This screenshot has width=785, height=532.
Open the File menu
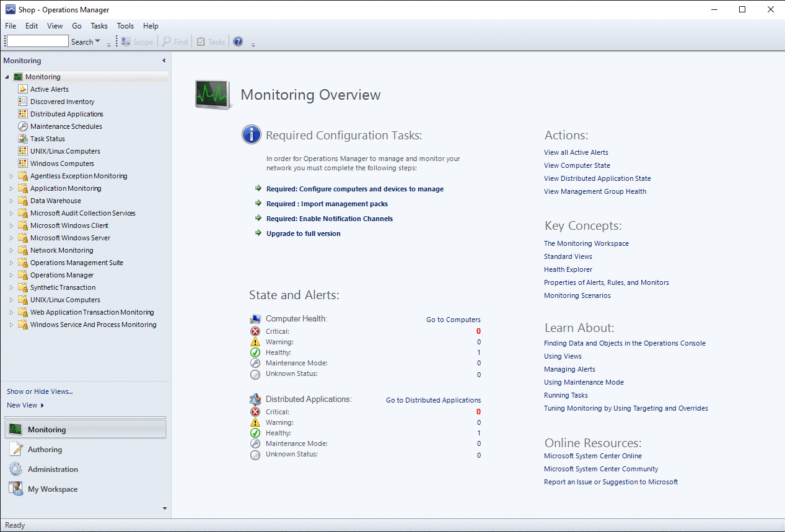click(x=11, y=26)
